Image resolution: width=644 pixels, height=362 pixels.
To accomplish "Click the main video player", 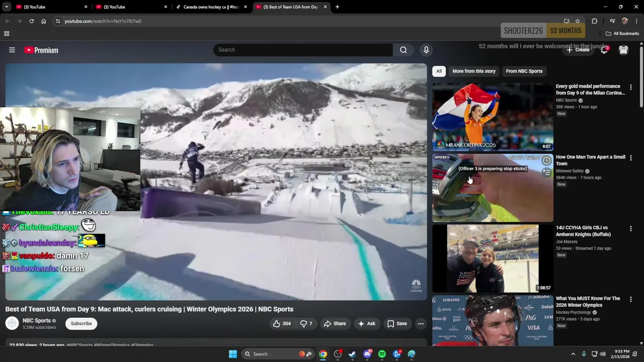I will click(x=216, y=182).
